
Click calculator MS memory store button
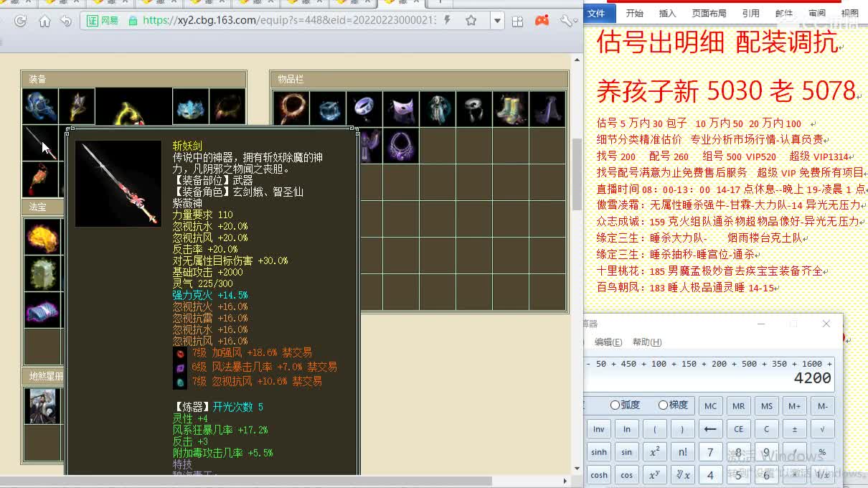click(x=766, y=405)
